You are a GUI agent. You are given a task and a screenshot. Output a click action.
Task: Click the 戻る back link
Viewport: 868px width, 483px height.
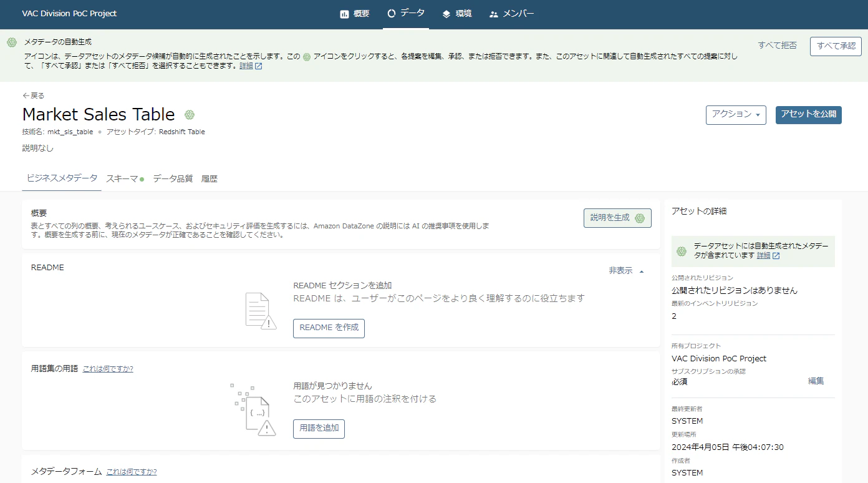click(34, 95)
